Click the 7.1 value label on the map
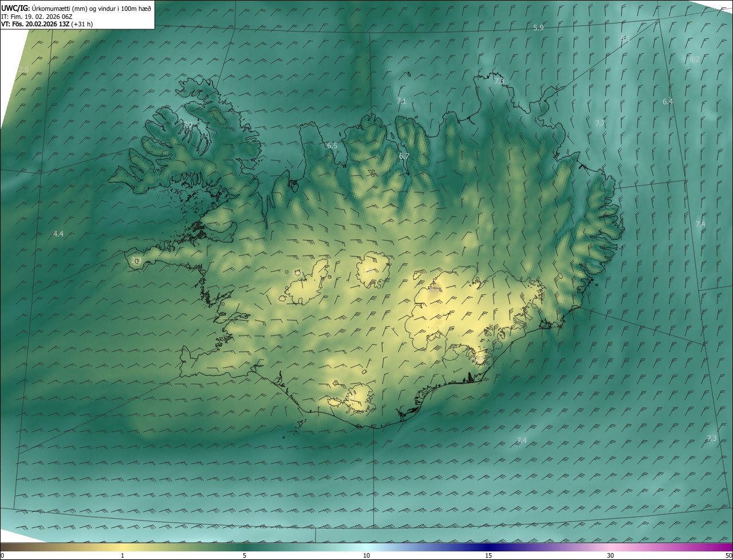The image size is (733, 560). pos(401,101)
